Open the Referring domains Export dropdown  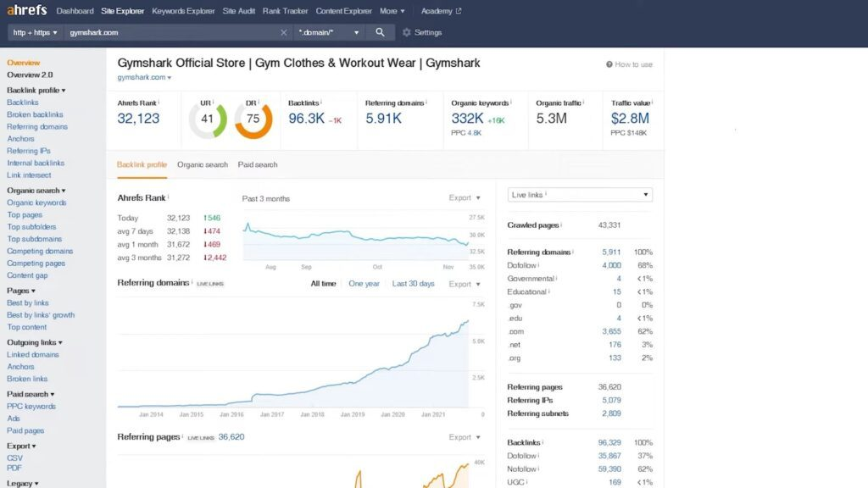pos(465,284)
